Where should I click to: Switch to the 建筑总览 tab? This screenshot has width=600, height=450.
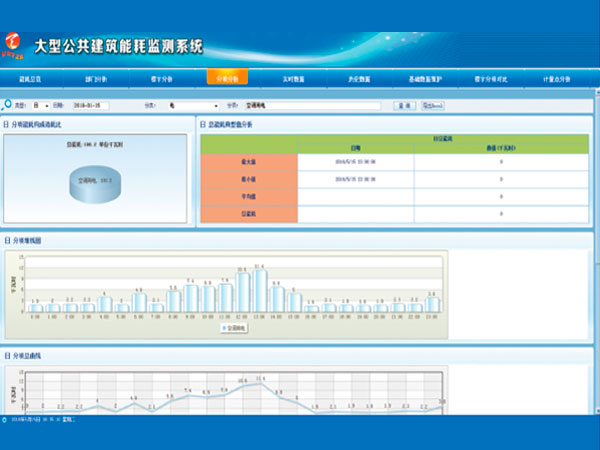32,77
